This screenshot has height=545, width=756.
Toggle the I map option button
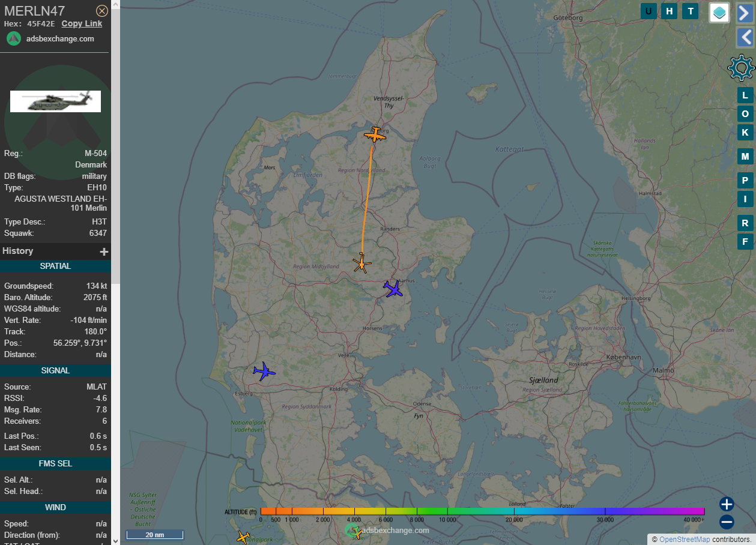pos(745,199)
